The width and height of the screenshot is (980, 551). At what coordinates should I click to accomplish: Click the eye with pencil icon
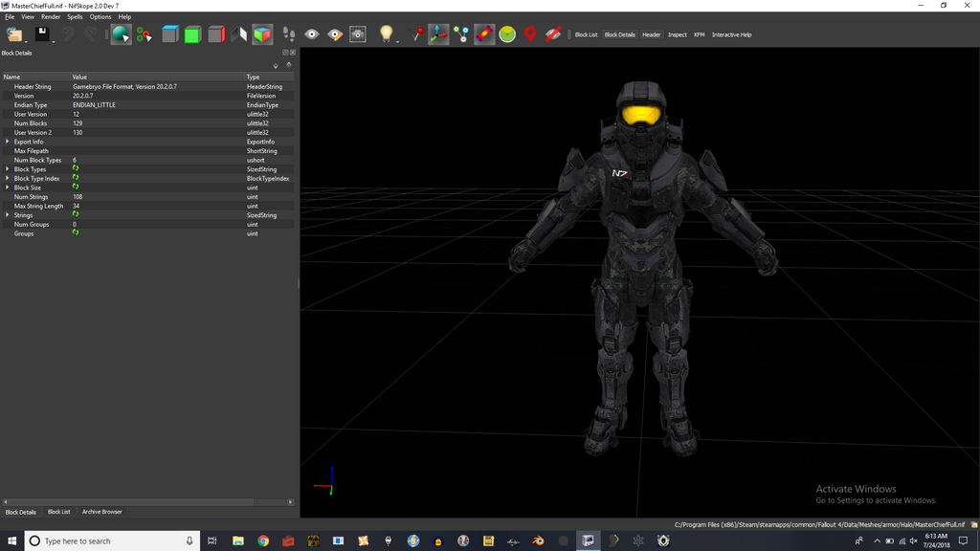click(x=335, y=34)
